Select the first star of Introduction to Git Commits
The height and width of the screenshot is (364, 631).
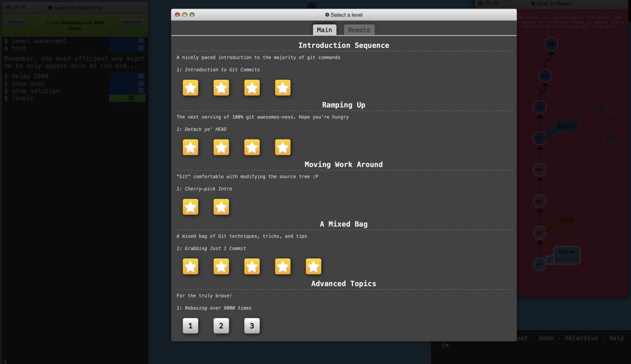tap(190, 88)
